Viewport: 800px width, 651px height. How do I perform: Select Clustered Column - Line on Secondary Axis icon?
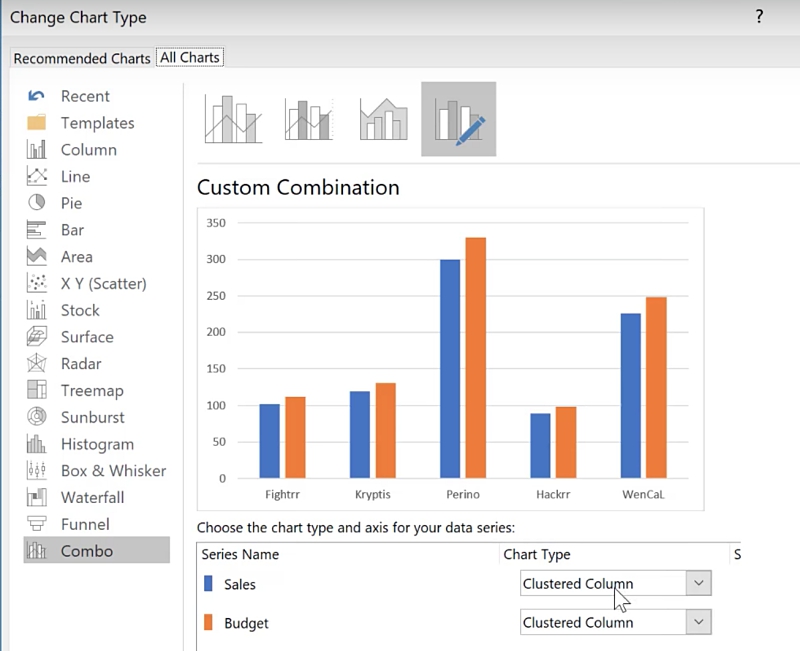(308, 119)
